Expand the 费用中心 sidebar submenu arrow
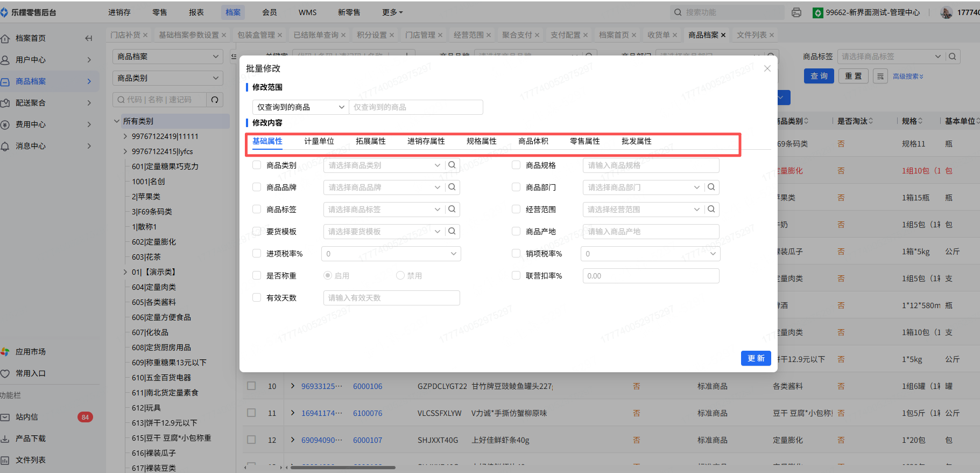 89,124
